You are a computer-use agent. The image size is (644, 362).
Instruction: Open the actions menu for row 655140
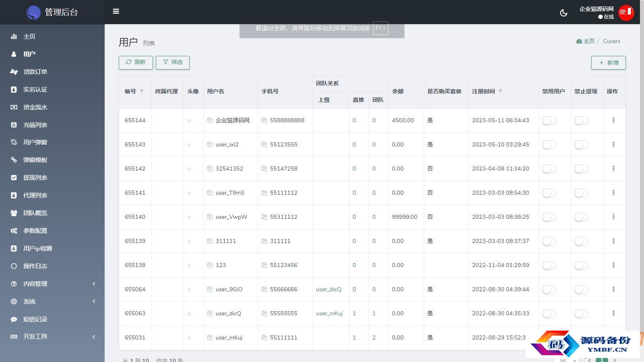(x=613, y=217)
